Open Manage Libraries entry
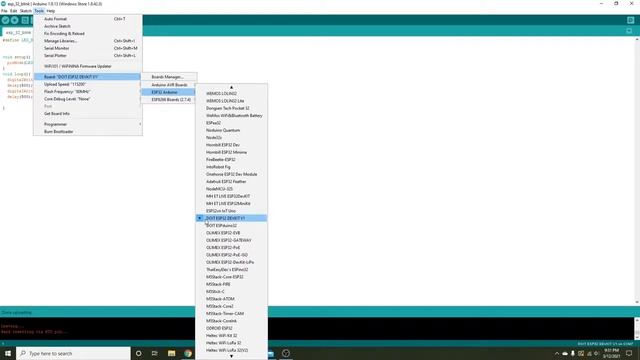The image size is (640, 360). click(88, 41)
